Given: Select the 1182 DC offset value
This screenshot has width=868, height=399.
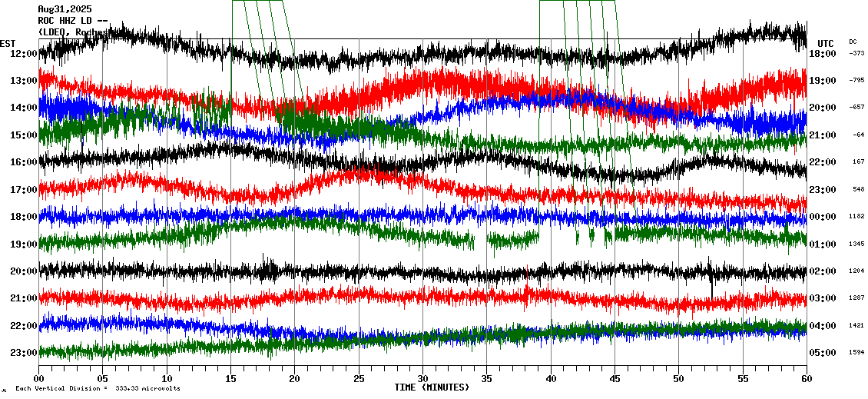Looking at the screenshot, I should click(856, 217).
